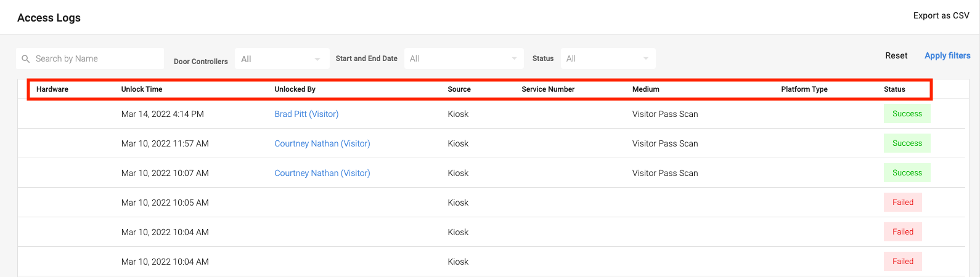This screenshot has height=277, width=980.
Task: Click the Success badge for Mar 14 entry
Action: [x=907, y=114]
